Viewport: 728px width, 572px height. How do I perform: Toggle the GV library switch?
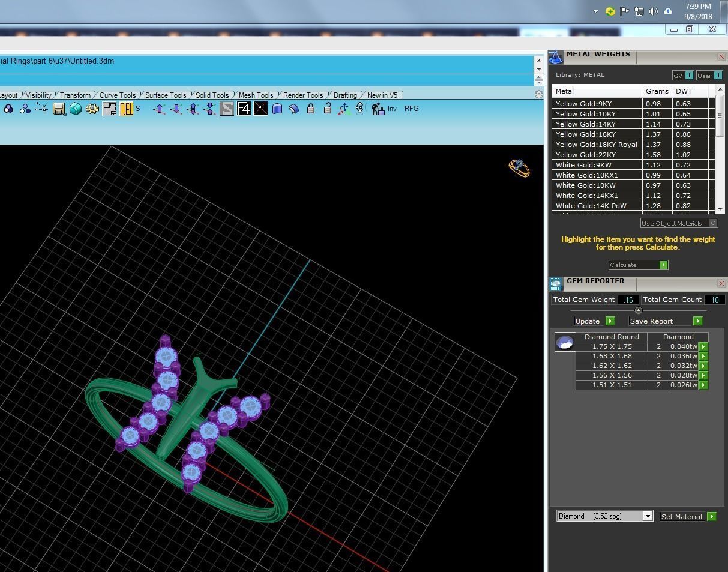pyautogui.click(x=689, y=76)
